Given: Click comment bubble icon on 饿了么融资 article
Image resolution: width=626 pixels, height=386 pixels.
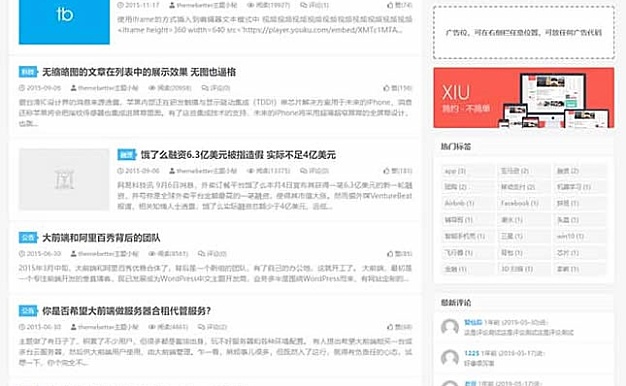Looking at the screenshot, I should (303, 171).
